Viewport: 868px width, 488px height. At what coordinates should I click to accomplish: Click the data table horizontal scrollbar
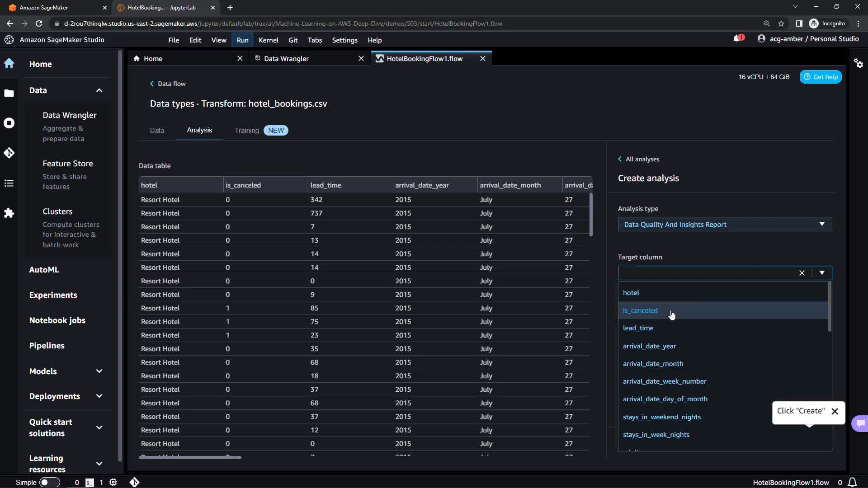coord(190,457)
